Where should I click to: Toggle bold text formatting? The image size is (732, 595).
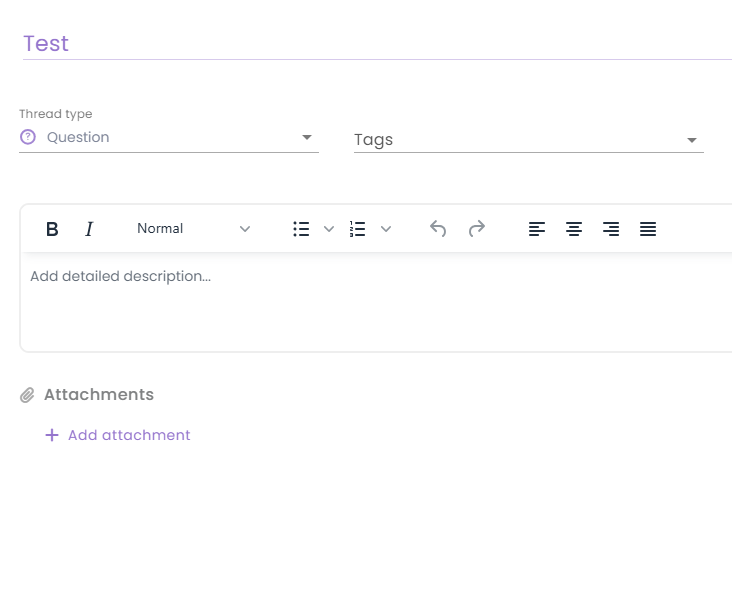(x=52, y=229)
